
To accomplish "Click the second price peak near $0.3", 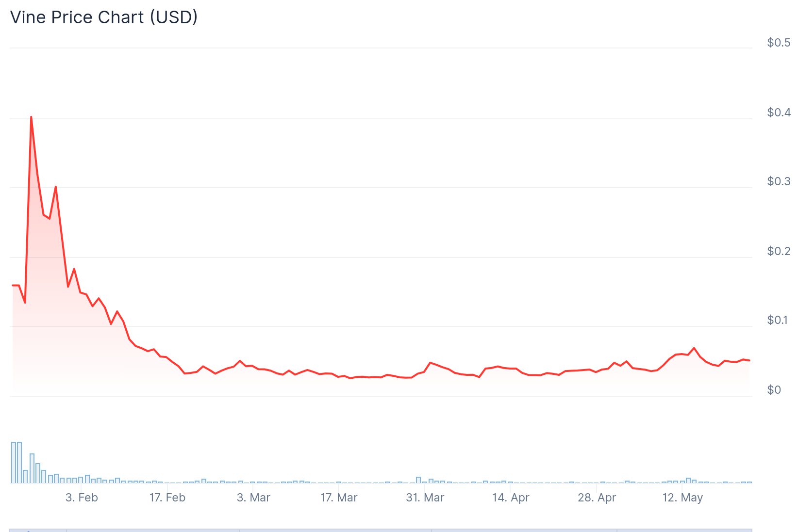I will [x=56, y=187].
